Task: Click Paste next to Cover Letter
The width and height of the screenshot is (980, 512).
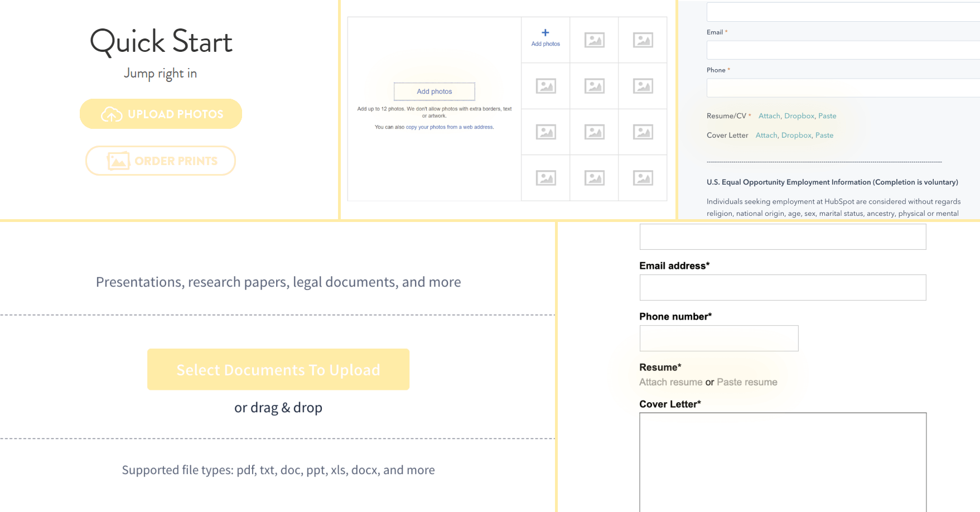Action: 824,135
